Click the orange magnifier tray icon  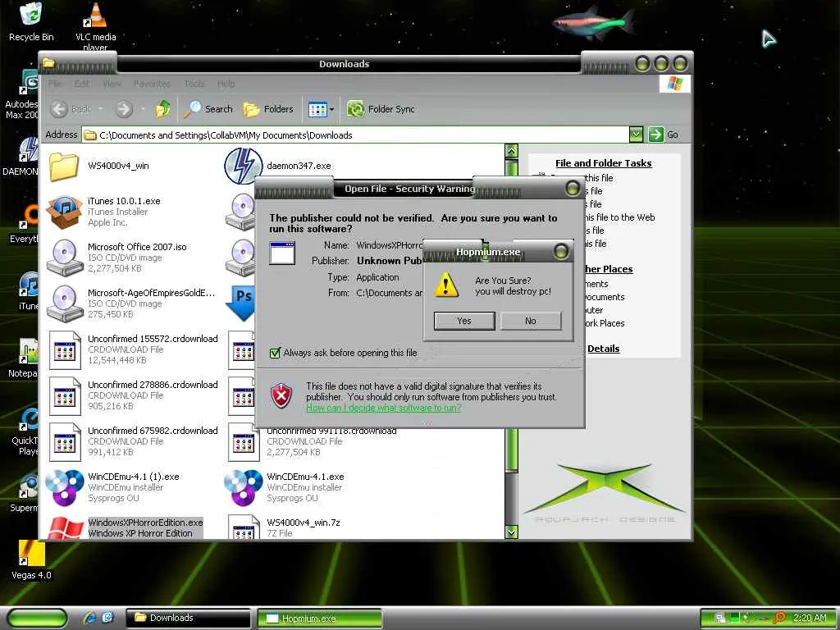coord(780,618)
